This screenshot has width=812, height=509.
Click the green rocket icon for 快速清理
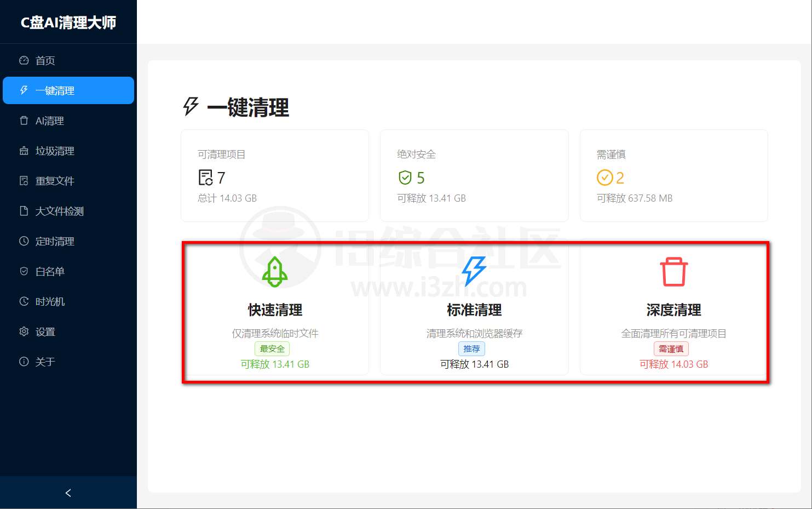(274, 272)
